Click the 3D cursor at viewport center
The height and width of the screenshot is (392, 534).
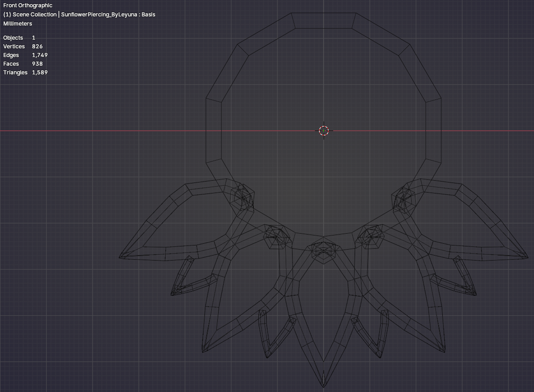(324, 131)
